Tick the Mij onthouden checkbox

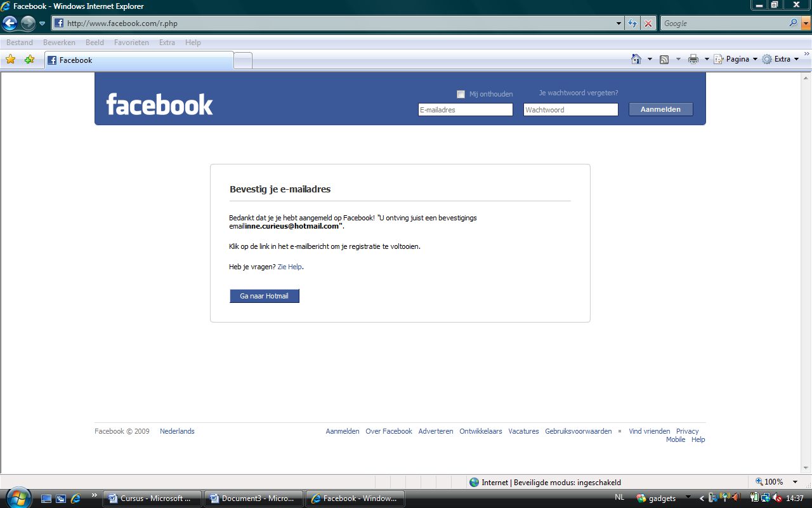coord(461,94)
